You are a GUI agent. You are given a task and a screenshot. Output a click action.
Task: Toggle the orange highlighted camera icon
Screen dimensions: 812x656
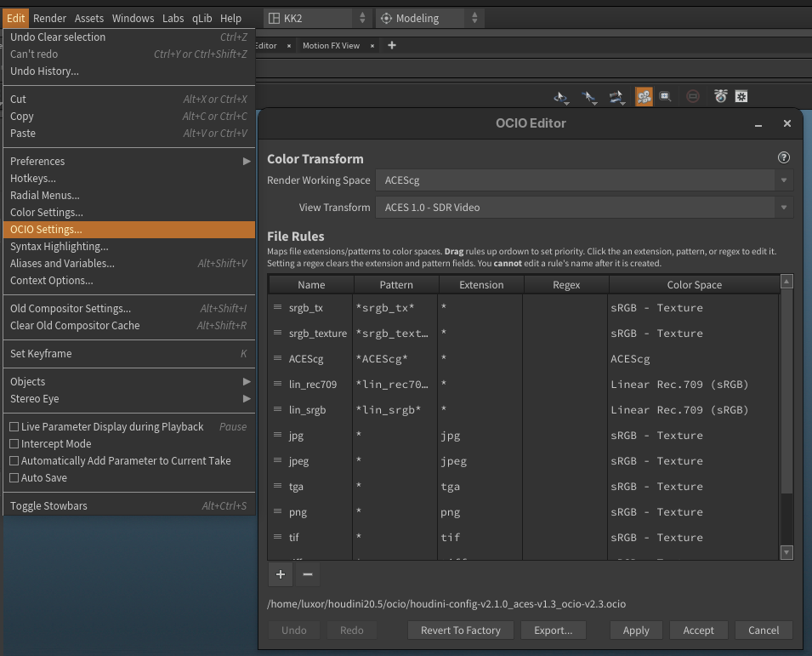coord(644,96)
